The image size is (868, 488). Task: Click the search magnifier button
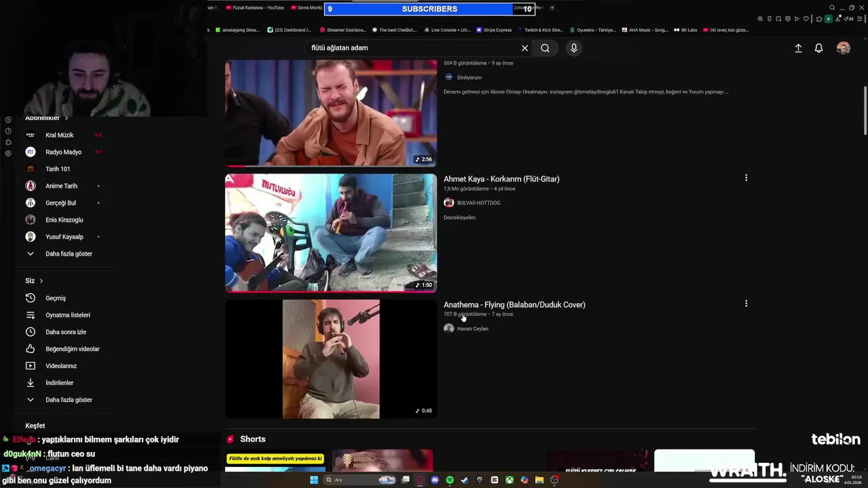[x=545, y=48]
